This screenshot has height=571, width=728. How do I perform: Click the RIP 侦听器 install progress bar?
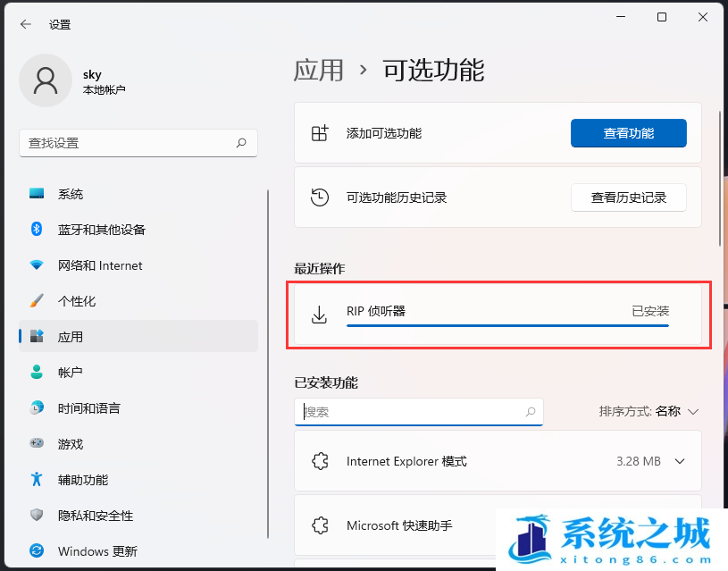click(507, 325)
